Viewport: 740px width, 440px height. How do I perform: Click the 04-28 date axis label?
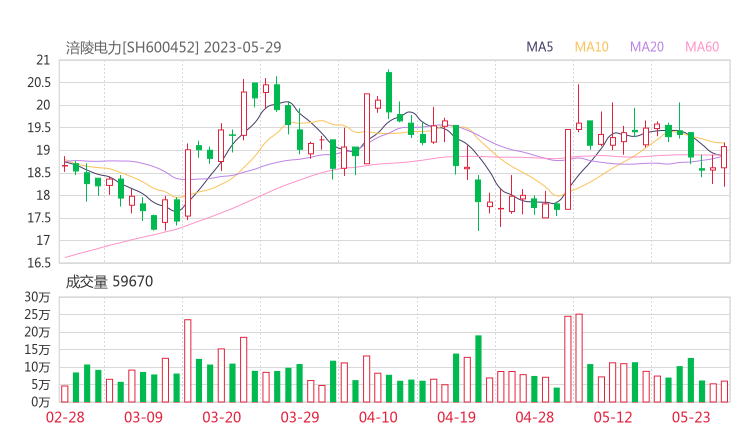[x=535, y=417]
